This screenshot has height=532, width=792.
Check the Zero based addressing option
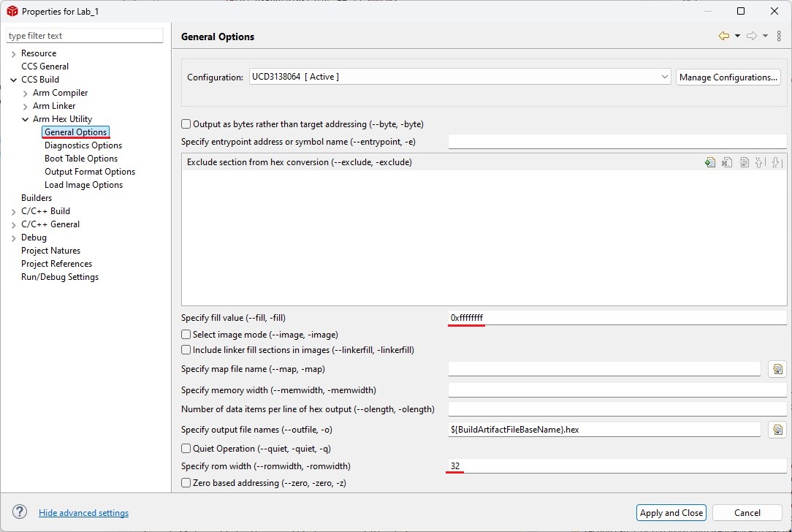pyautogui.click(x=186, y=483)
